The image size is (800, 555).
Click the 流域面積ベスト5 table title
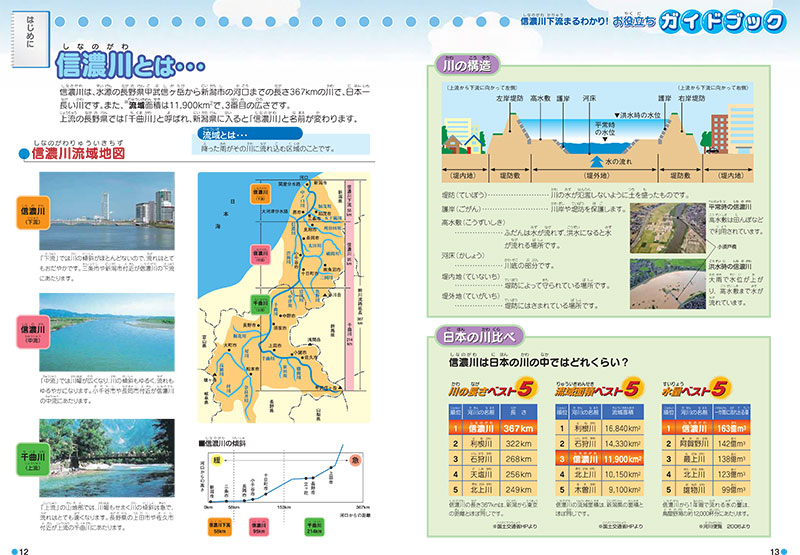click(x=598, y=389)
